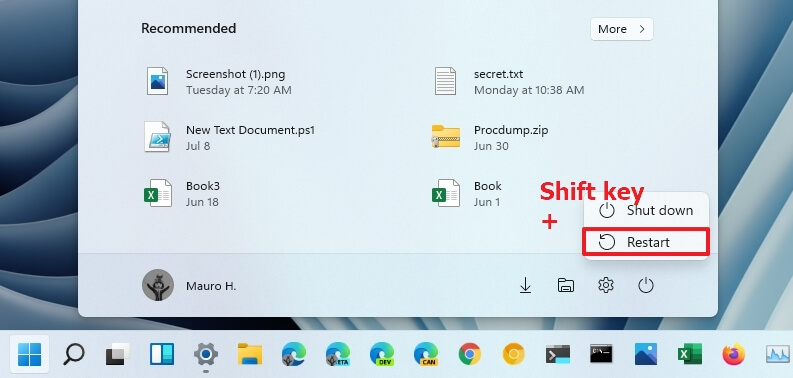Open the Downloads folder icon in Start menu
Screen dimensions: 793x378
click(525, 286)
